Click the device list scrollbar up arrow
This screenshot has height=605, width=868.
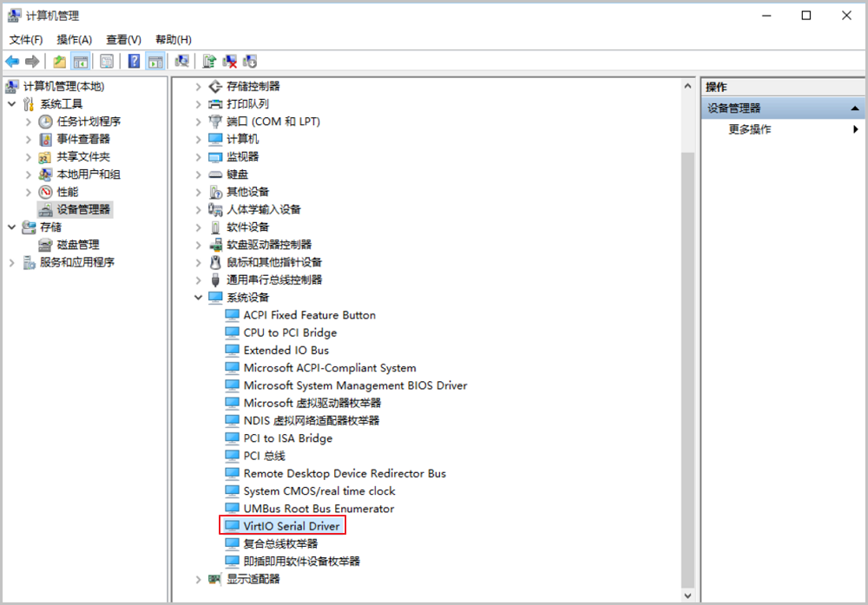(687, 86)
